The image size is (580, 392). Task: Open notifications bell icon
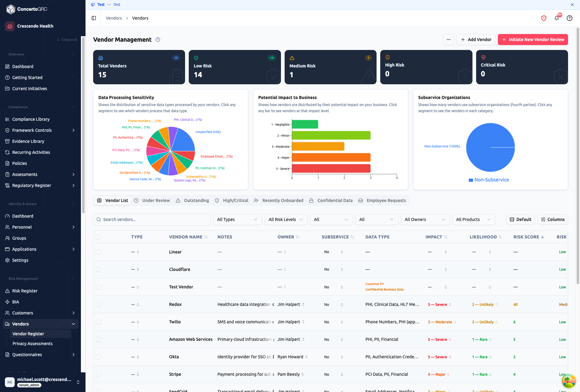click(557, 18)
